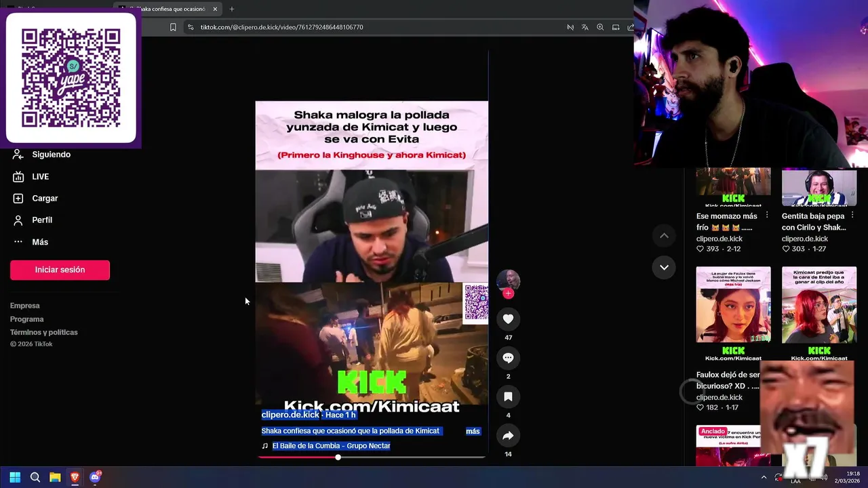Go to next video with down arrow
This screenshot has height=488, width=868.
(664, 267)
